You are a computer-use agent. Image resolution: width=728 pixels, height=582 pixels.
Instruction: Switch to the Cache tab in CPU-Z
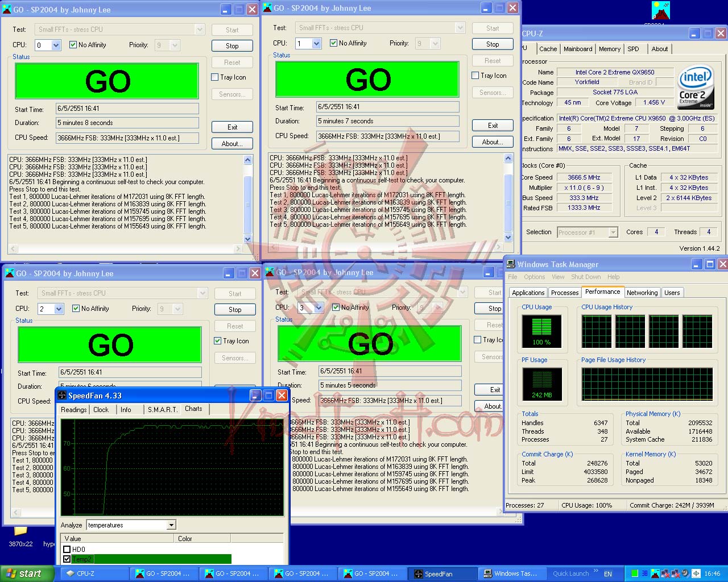(x=548, y=49)
